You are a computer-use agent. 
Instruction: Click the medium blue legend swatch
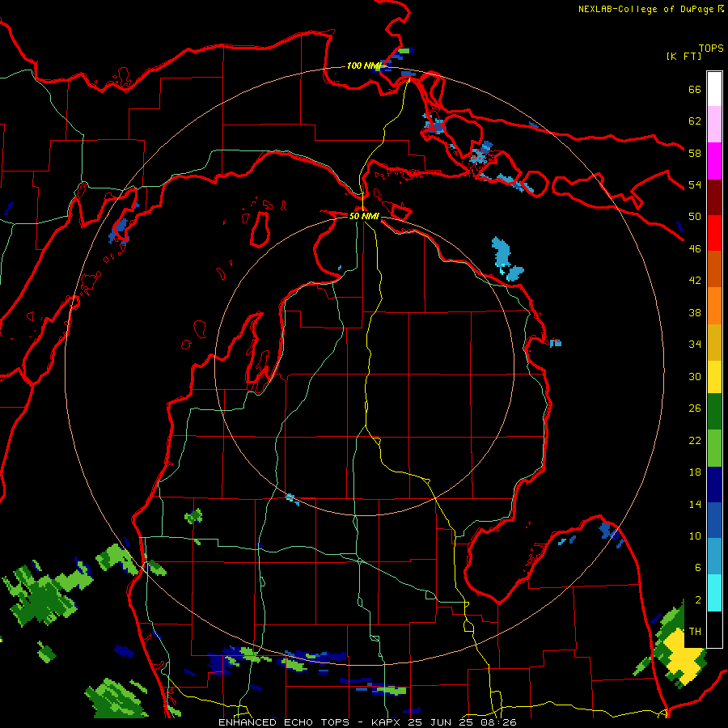[x=714, y=520]
